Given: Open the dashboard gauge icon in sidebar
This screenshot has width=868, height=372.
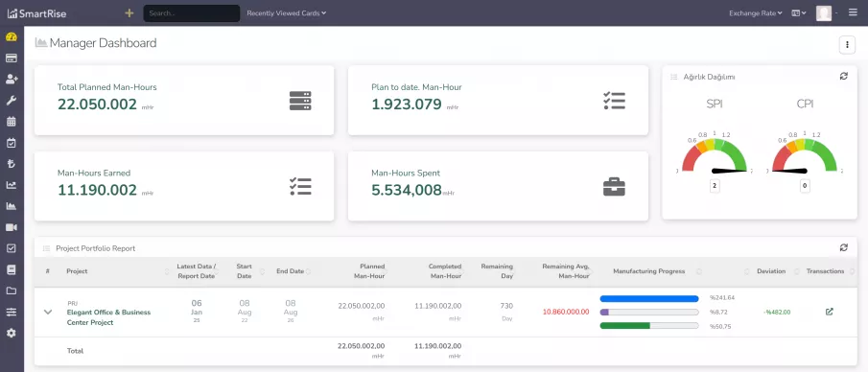Looking at the screenshot, I should pos(12,37).
